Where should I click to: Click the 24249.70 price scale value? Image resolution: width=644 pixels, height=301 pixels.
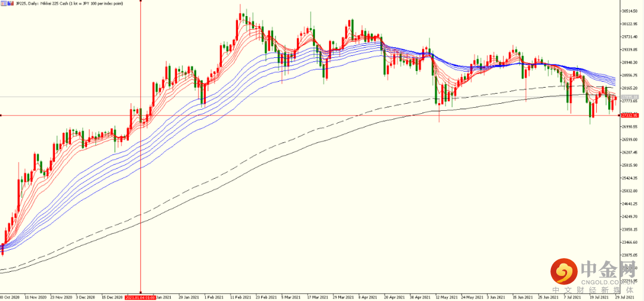pos(630,216)
